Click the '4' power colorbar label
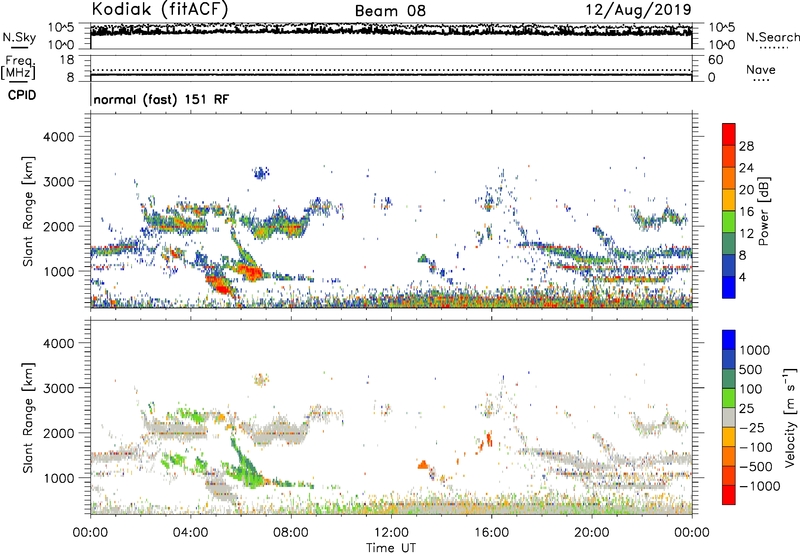Image resolution: width=800 pixels, height=554 pixels. coord(743,277)
